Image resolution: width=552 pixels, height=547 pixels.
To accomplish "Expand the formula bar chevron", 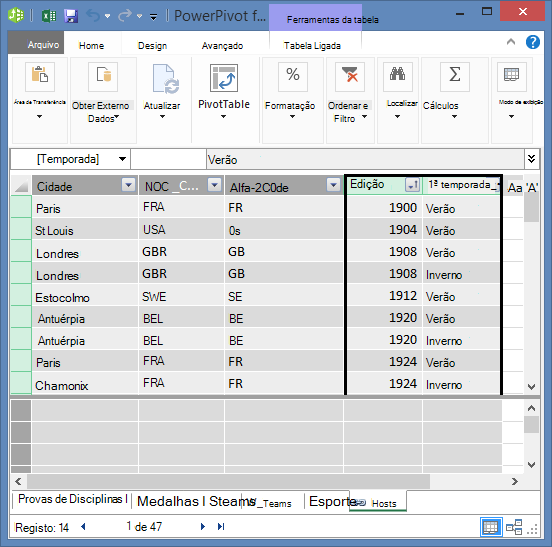I will coord(532,159).
